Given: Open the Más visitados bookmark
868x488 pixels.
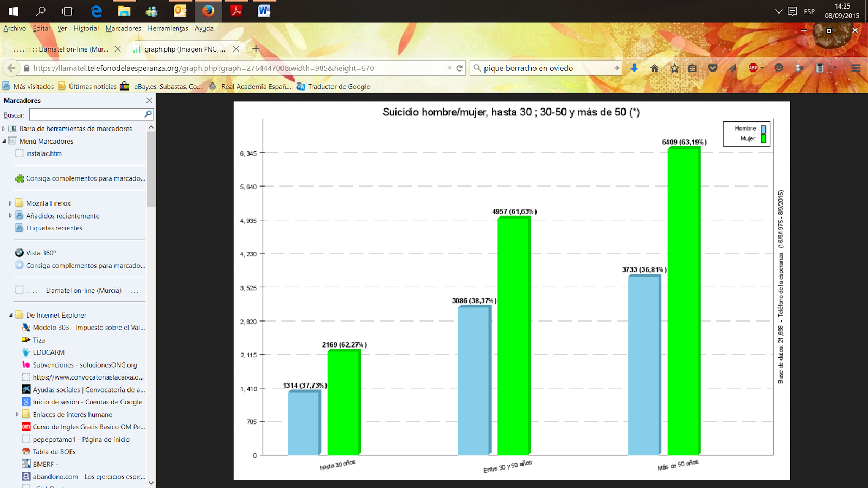Looking at the screenshot, I should [x=28, y=86].
